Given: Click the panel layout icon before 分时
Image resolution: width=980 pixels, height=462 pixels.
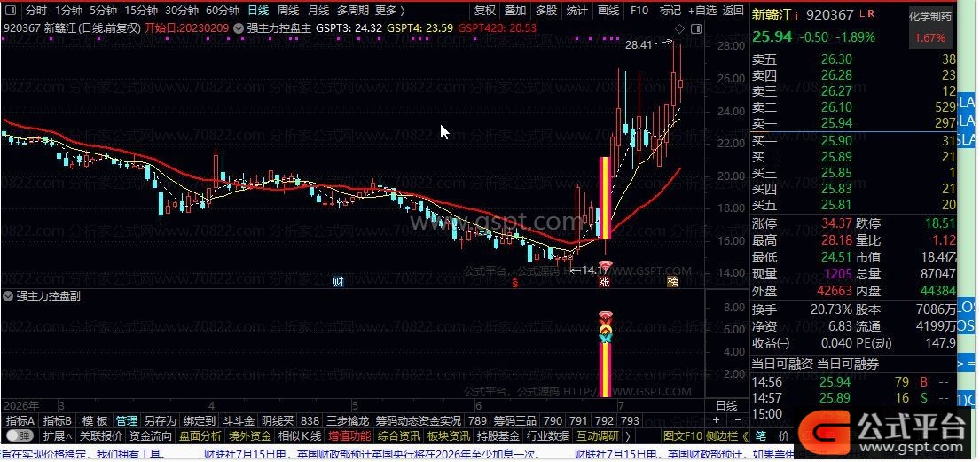Looking at the screenshot, I should (x=12, y=10).
